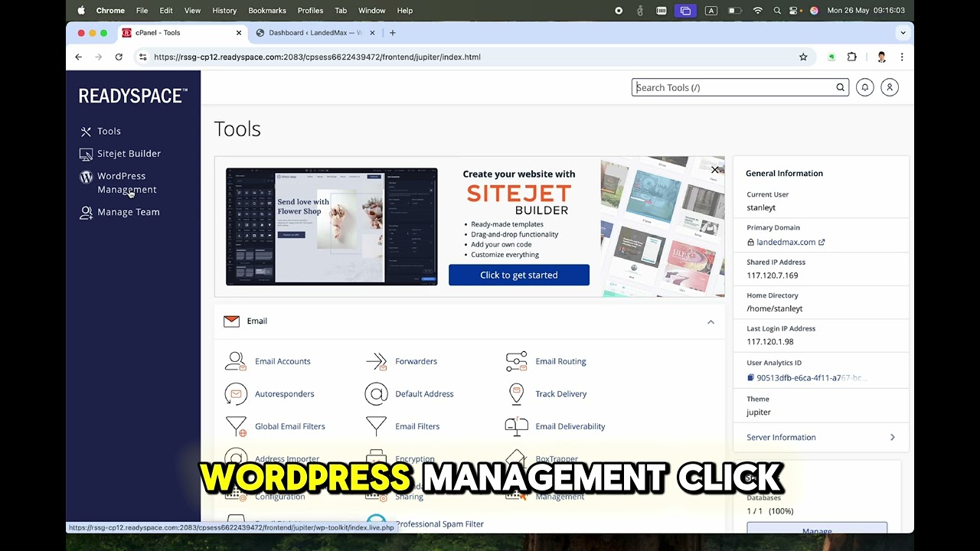980x551 pixels.
Task: Click the Email Routing icon
Action: 516,361
